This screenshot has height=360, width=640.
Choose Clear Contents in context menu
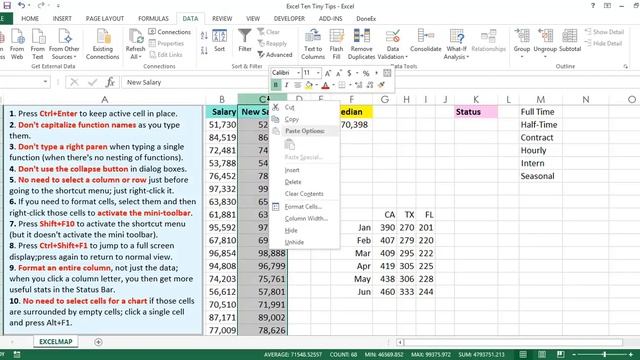pos(304,194)
